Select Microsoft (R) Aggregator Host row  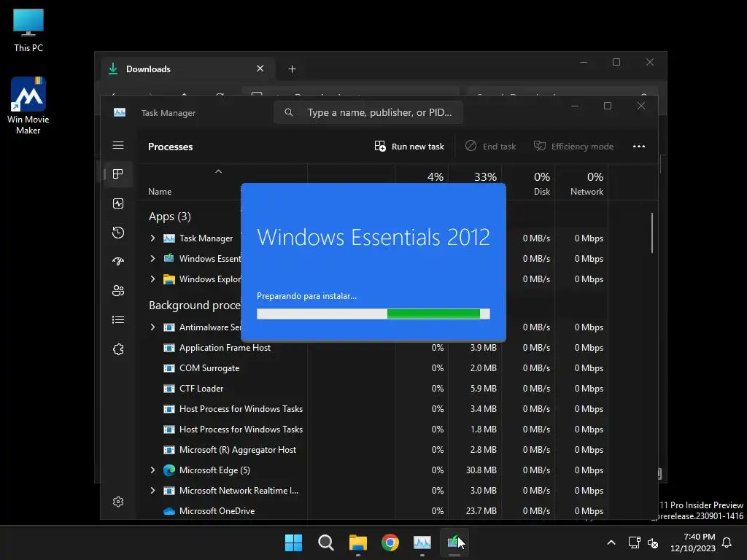pyautogui.click(x=378, y=449)
